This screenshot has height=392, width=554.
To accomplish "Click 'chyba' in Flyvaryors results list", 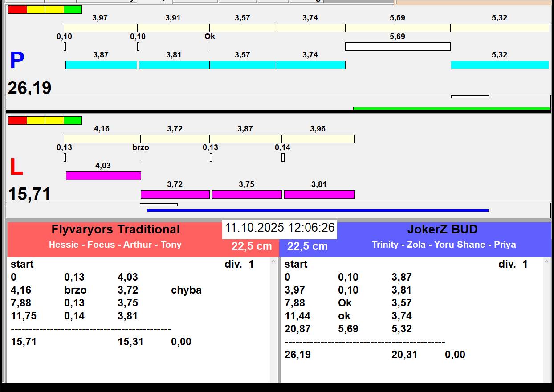I will pos(186,290).
